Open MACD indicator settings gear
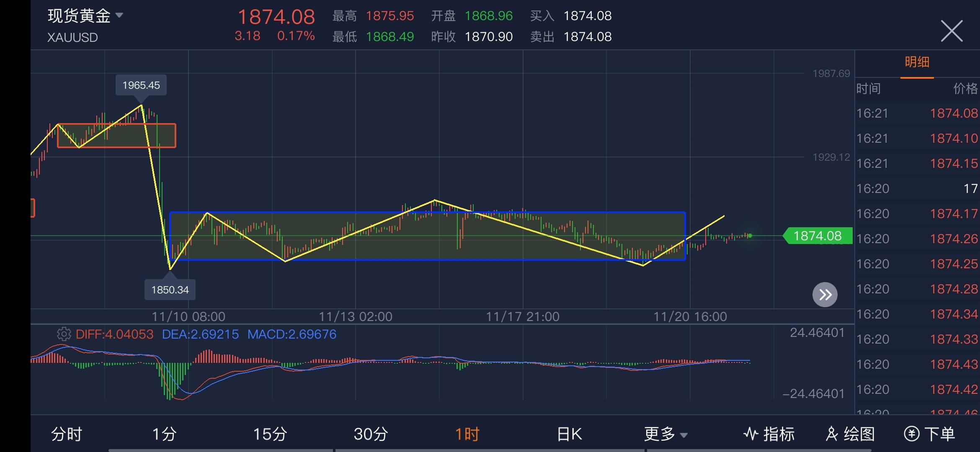This screenshot has width=980, height=452. tap(64, 334)
